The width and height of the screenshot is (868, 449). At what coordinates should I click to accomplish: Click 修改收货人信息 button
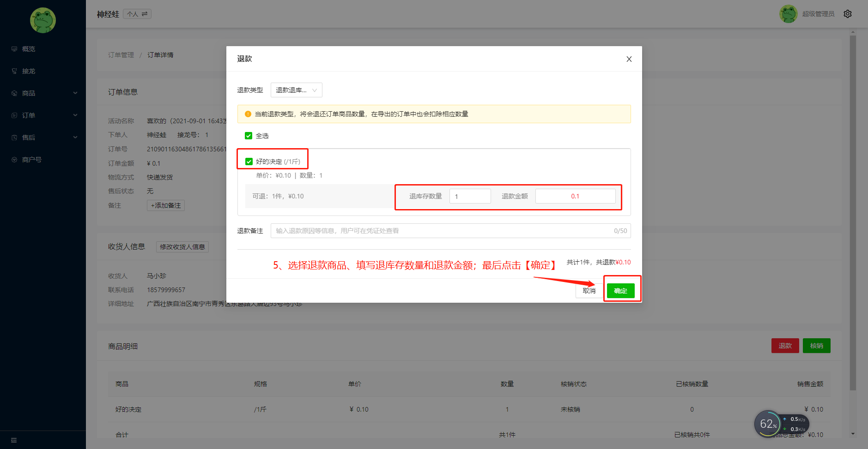(182, 247)
